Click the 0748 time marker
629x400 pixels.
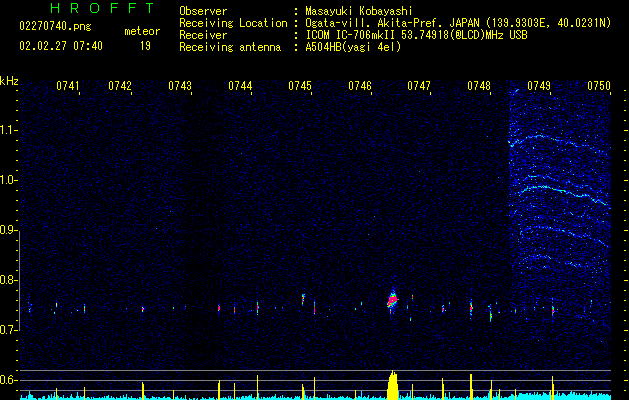[x=479, y=86]
